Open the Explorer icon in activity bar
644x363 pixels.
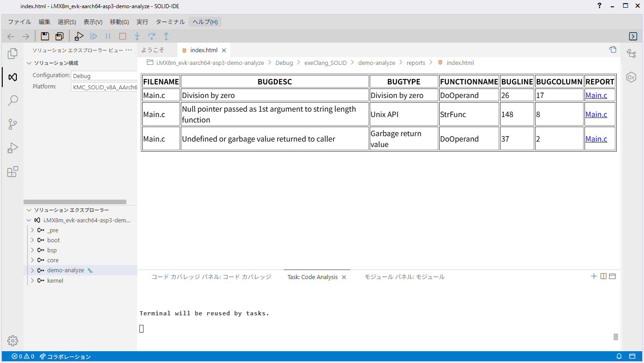13,54
